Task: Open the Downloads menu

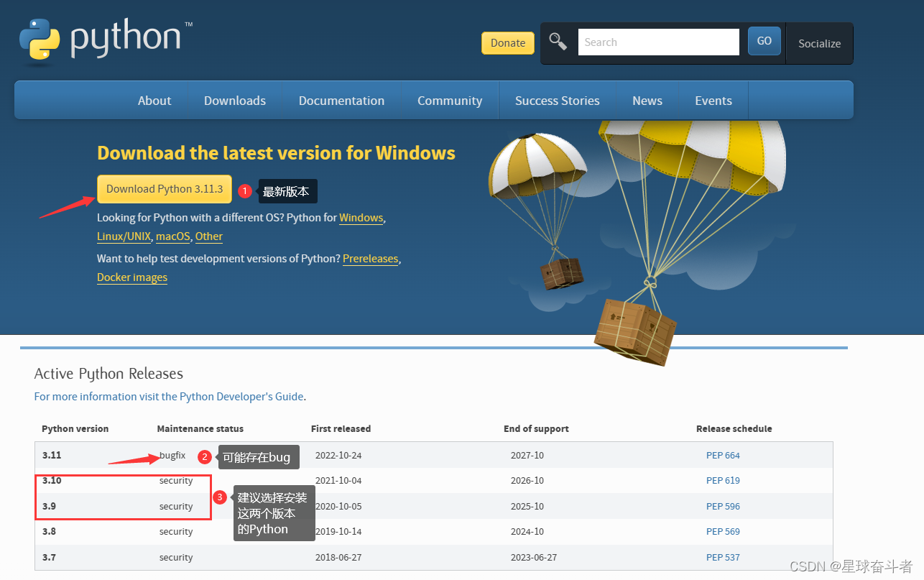Action: pos(235,101)
